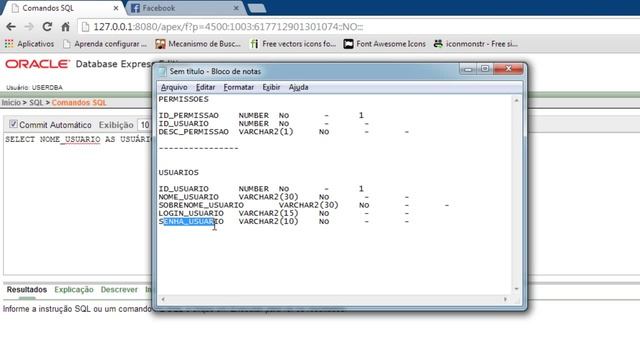Click VARCHAR2(10) in SENHA_USUARIO row
This screenshot has height=360, width=640.
(269, 222)
